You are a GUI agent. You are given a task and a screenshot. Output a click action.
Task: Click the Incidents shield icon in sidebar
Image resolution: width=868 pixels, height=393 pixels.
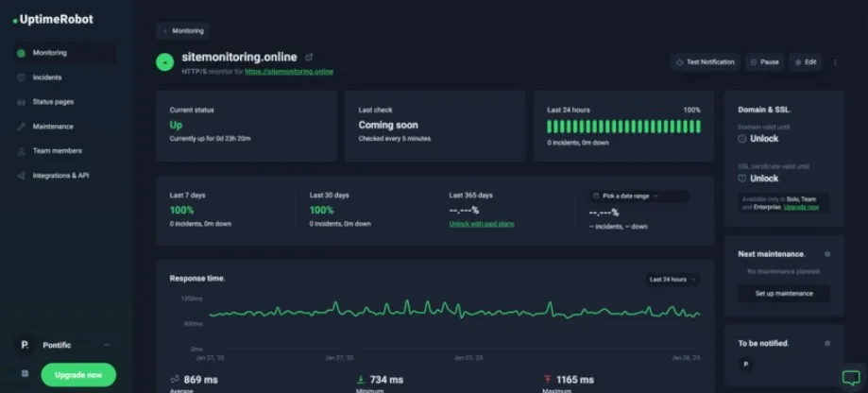point(21,78)
